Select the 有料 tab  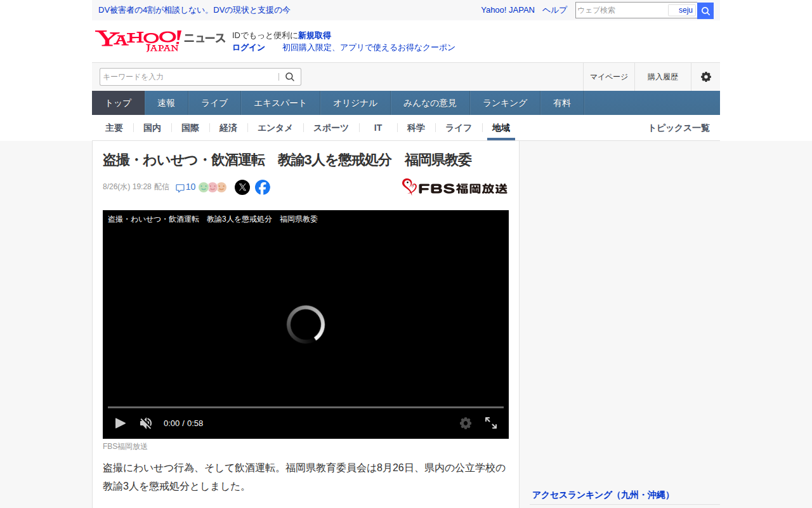(x=562, y=103)
